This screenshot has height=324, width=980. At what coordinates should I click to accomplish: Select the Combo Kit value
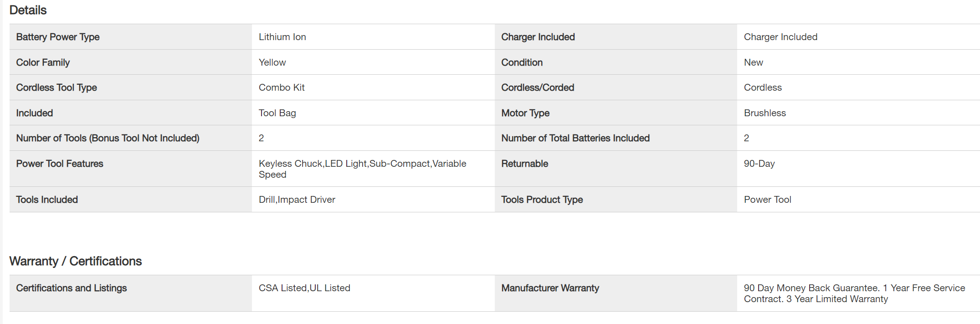[x=281, y=87]
